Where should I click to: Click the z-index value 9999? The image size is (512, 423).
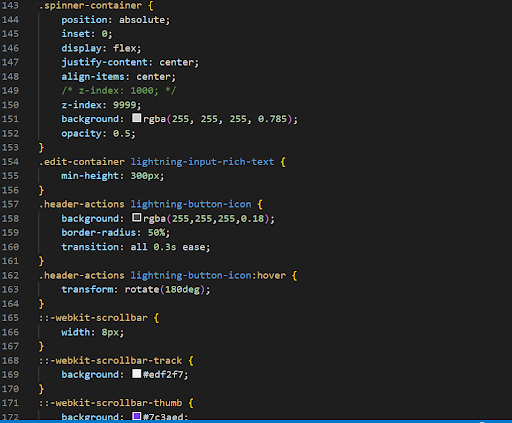[x=125, y=105]
